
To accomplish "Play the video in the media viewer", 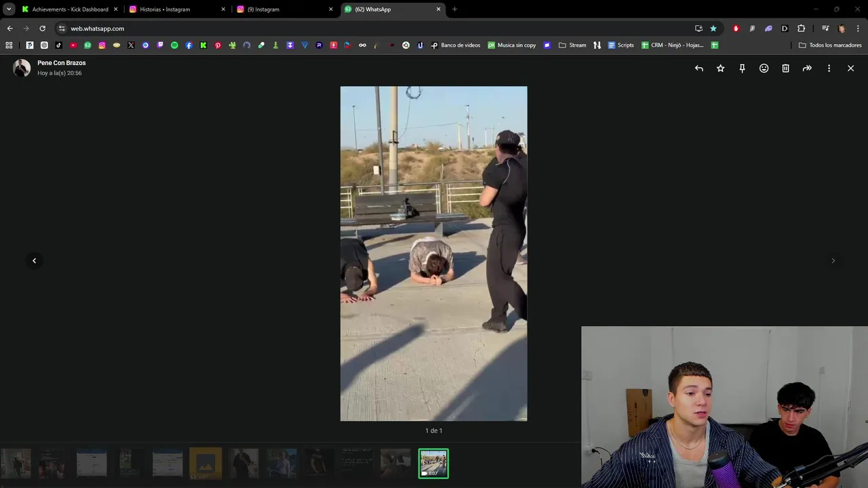I will click(433, 253).
